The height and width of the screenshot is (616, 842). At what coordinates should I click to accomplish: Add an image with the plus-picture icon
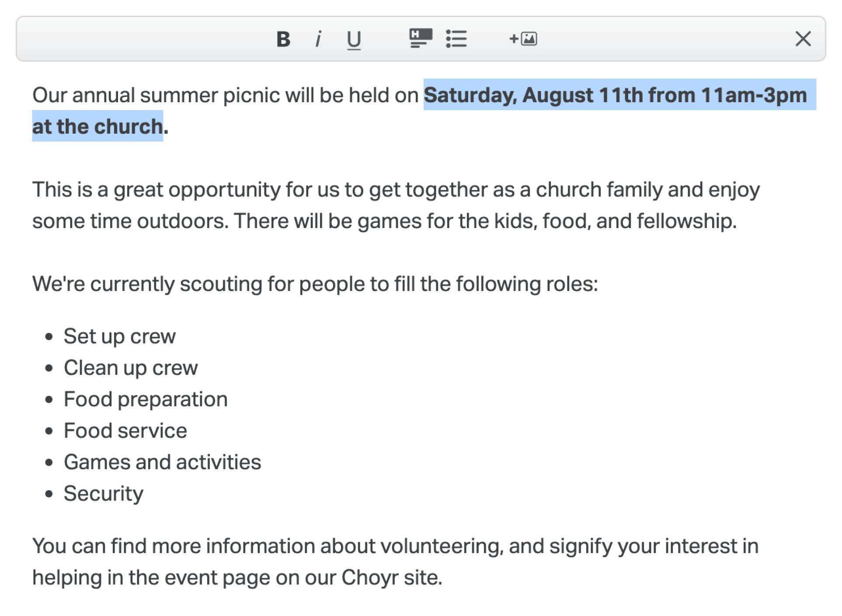(x=523, y=39)
